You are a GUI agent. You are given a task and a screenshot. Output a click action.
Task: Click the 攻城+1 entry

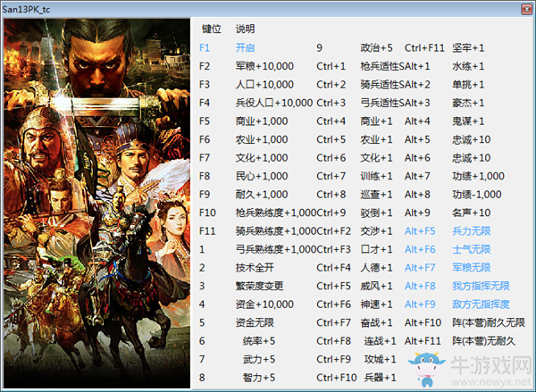point(381,359)
